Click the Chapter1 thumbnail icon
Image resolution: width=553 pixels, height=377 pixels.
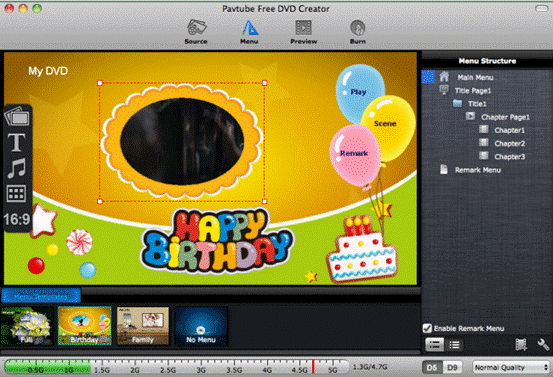coord(484,129)
